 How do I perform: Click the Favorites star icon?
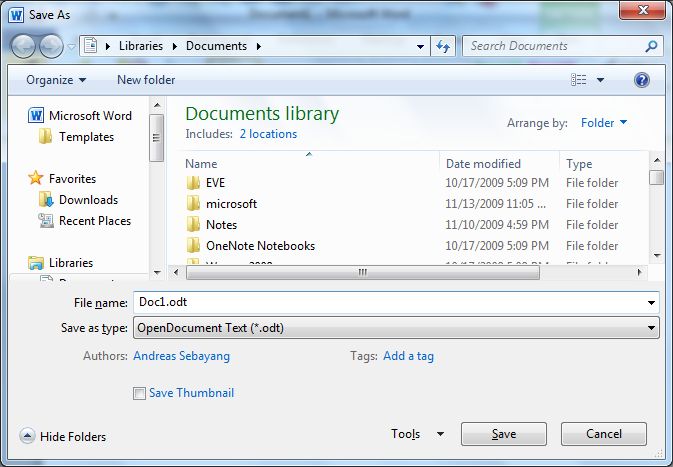pyautogui.click(x=36, y=178)
